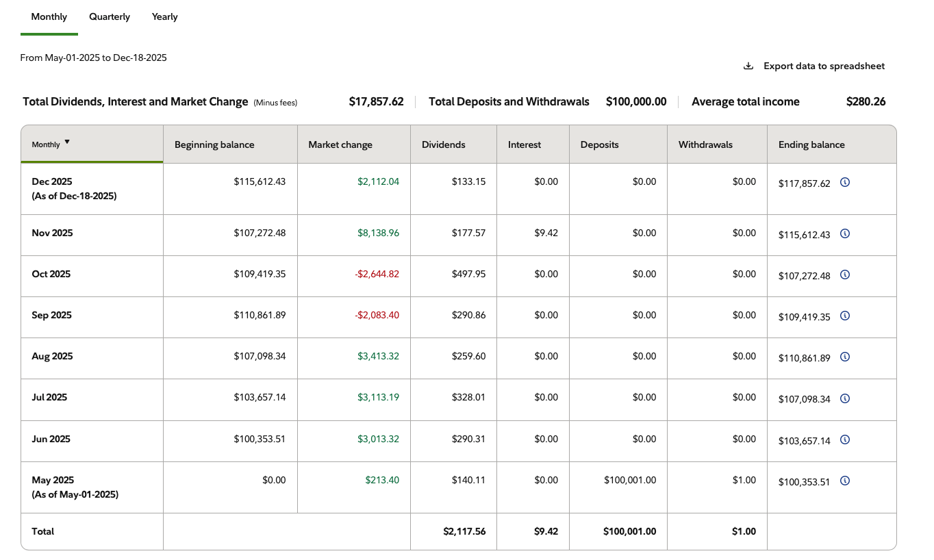Image resolution: width=934 pixels, height=560 pixels.
Task: Click info icon beside Dec 2025 ending balance
Action: pyautogui.click(x=844, y=183)
